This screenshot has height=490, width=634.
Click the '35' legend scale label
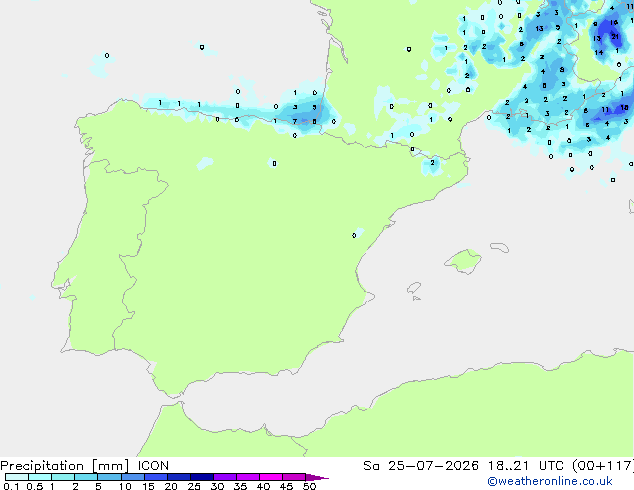pos(240,486)
